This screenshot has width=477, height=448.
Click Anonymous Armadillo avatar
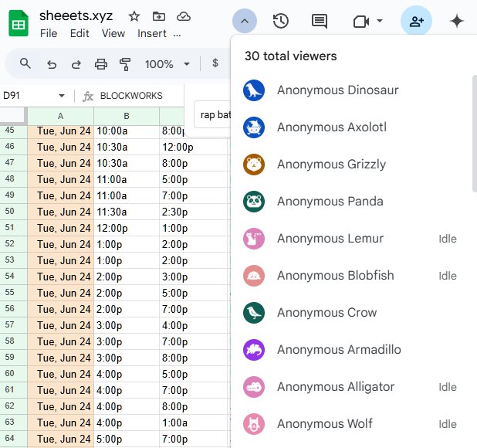point(254,350)
